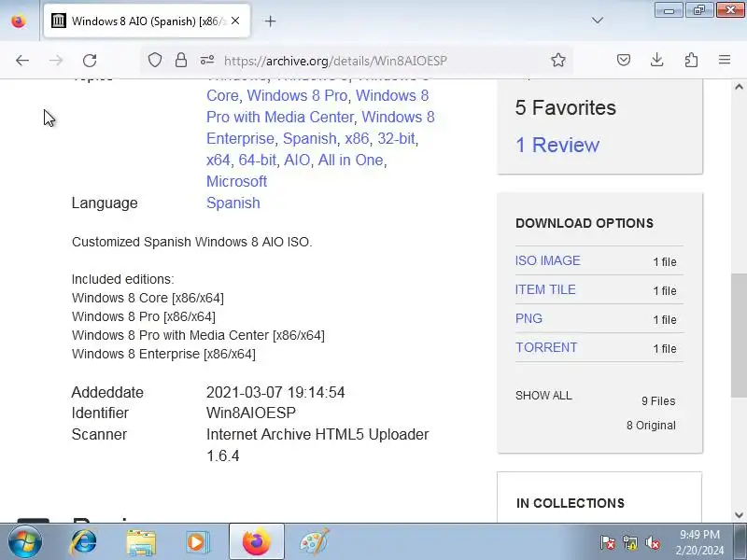
Task: Click the 9 Files text
Action: pos(658,401)
